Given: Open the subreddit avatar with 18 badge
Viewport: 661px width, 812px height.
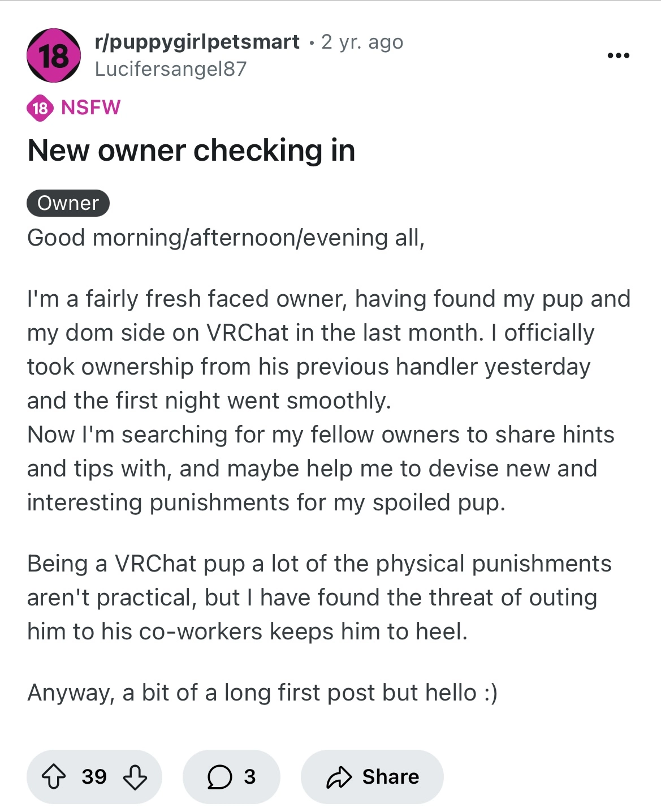Looking at the screenshot, I should (54, 55).
